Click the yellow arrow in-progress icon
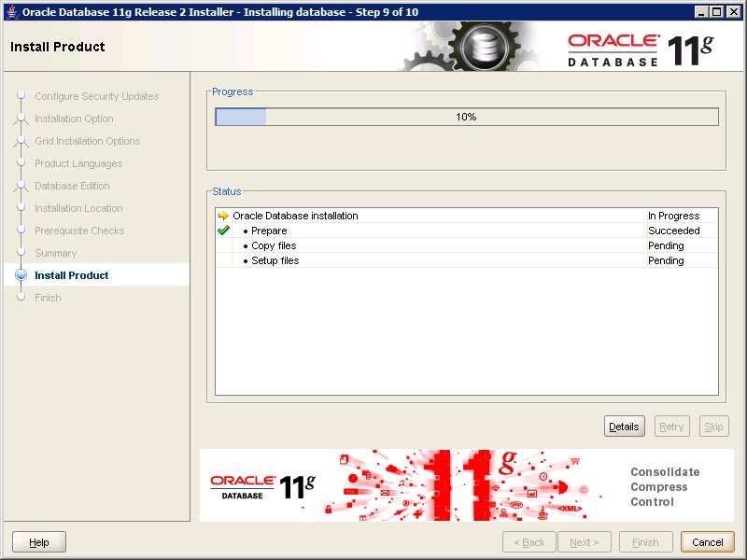 [223, 216]
